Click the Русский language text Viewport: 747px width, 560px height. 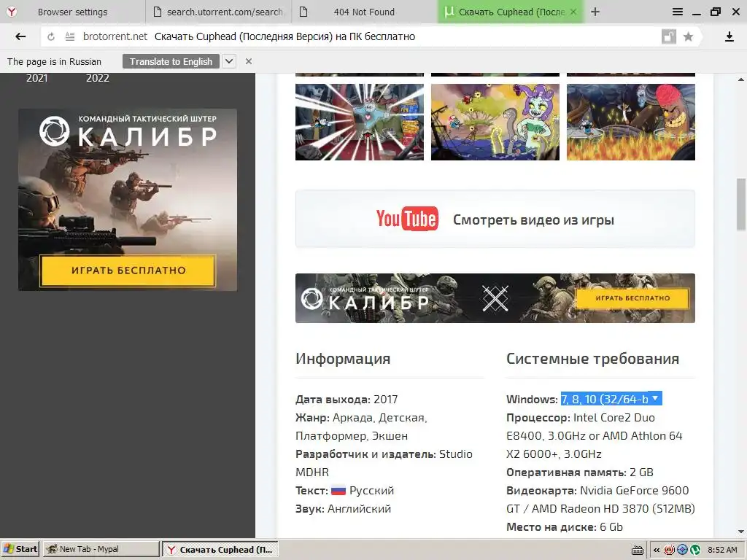coord(371,491)
